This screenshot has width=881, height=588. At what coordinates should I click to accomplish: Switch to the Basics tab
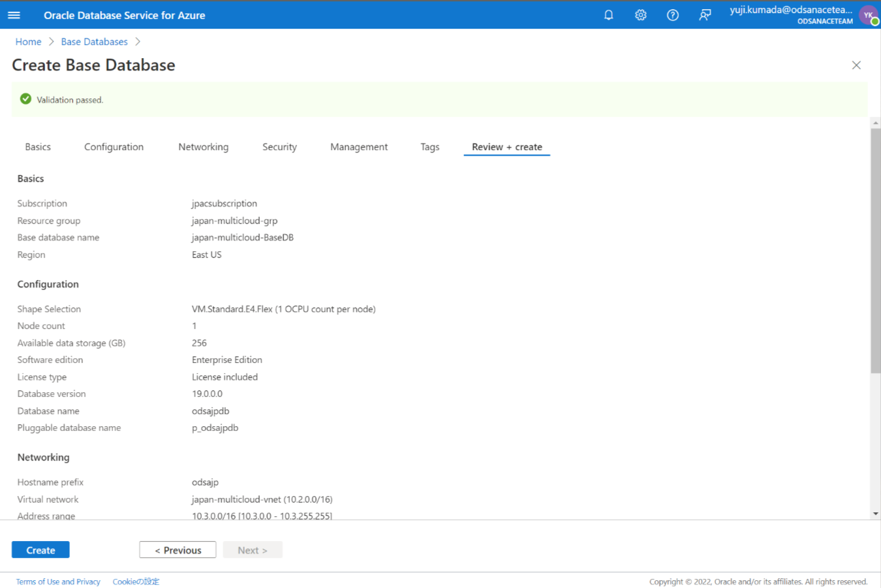tap(37, 147)
